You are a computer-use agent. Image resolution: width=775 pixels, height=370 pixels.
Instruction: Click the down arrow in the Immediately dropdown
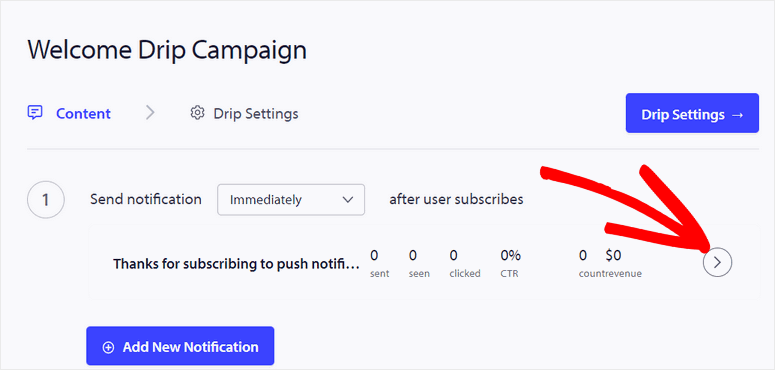347,200
